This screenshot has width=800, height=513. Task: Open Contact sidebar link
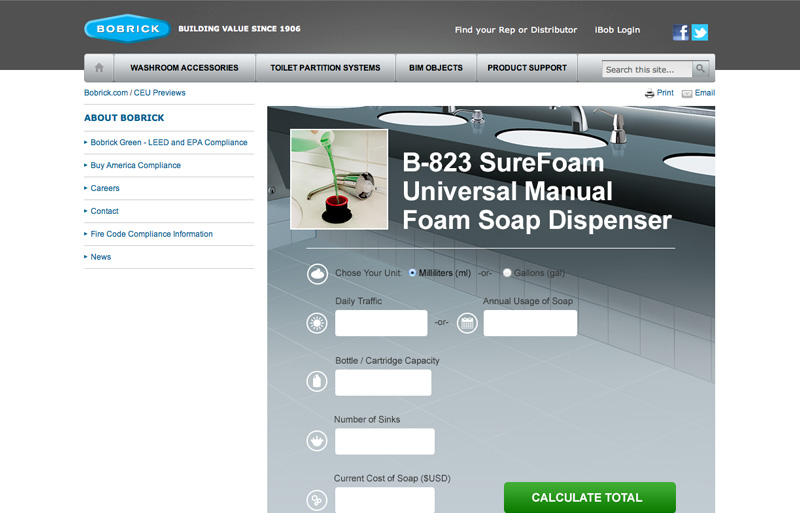104,211
